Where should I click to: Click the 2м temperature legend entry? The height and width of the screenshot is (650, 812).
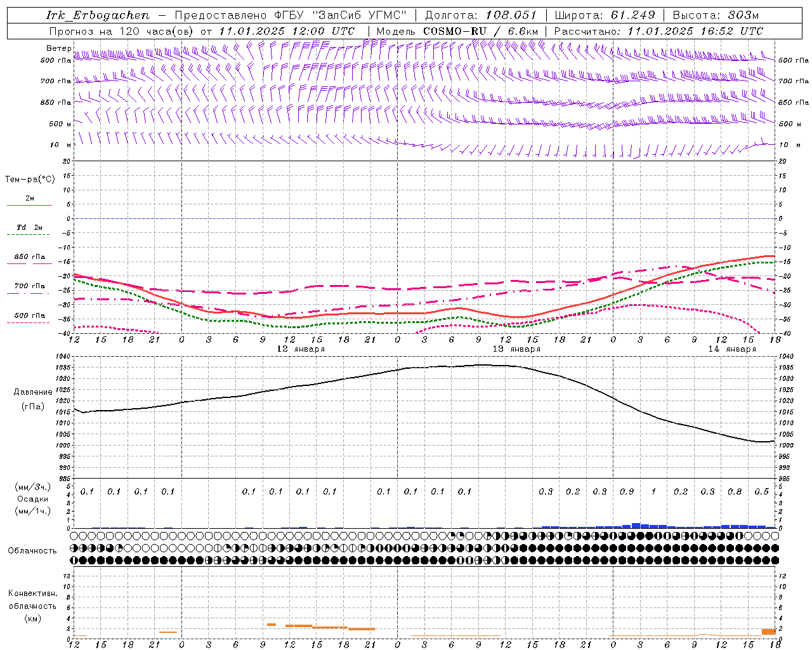(30, 199)
